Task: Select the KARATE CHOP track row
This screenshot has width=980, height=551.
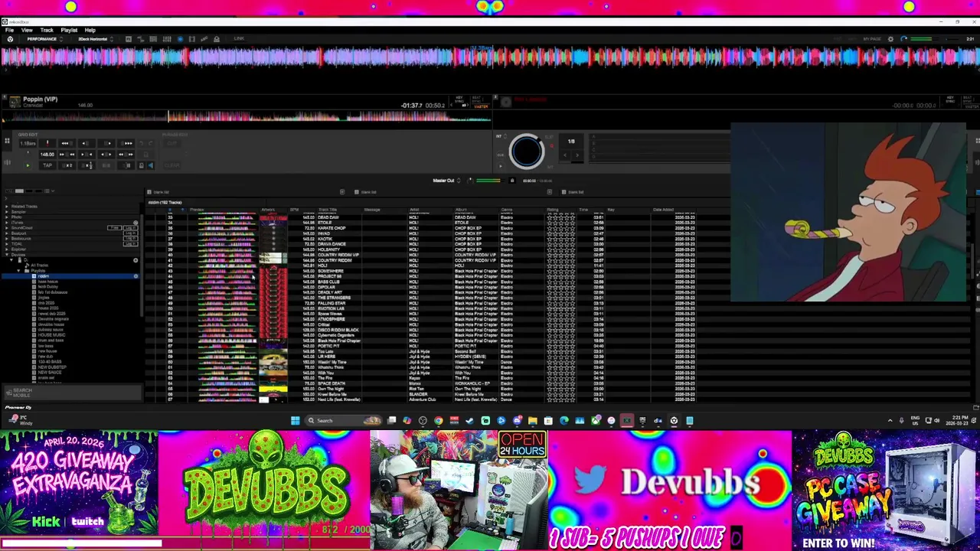Action: tap(421, 228)
